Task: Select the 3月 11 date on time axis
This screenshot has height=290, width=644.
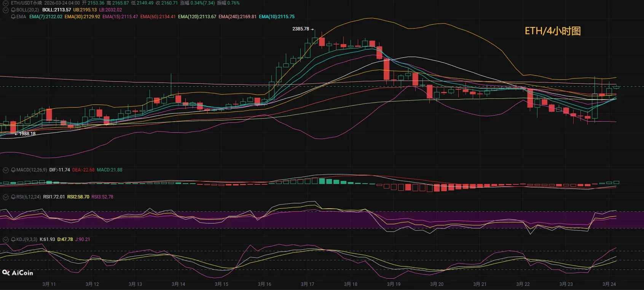Action: pos(49,284)
